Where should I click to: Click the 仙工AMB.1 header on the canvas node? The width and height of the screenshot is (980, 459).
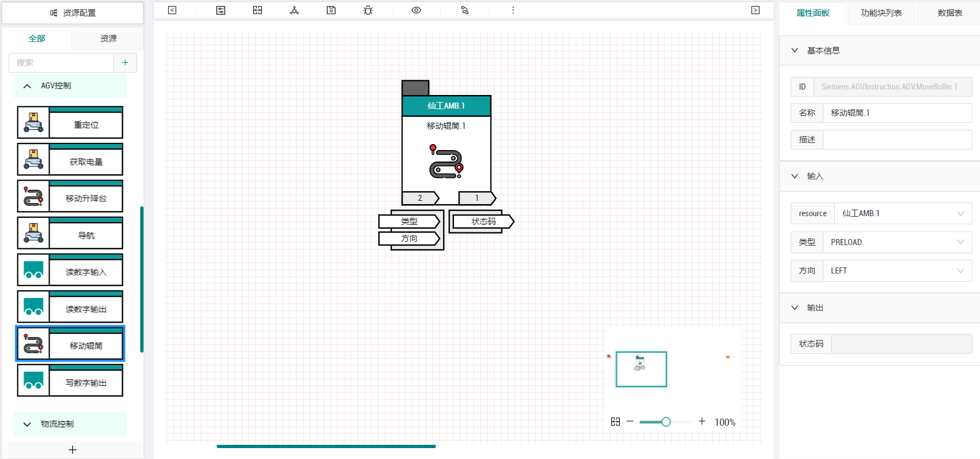click(446, 106)
